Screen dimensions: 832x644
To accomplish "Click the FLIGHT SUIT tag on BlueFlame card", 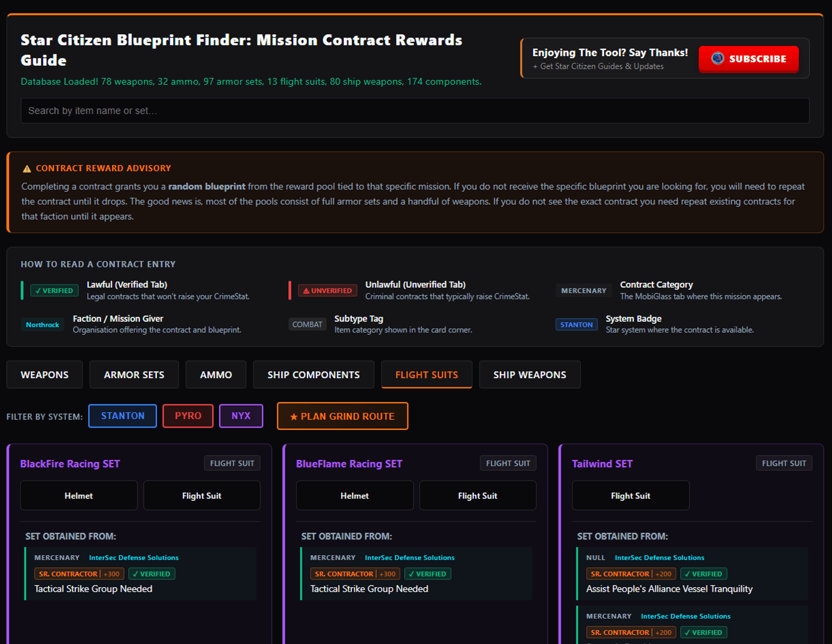I will tap(508, 463).
